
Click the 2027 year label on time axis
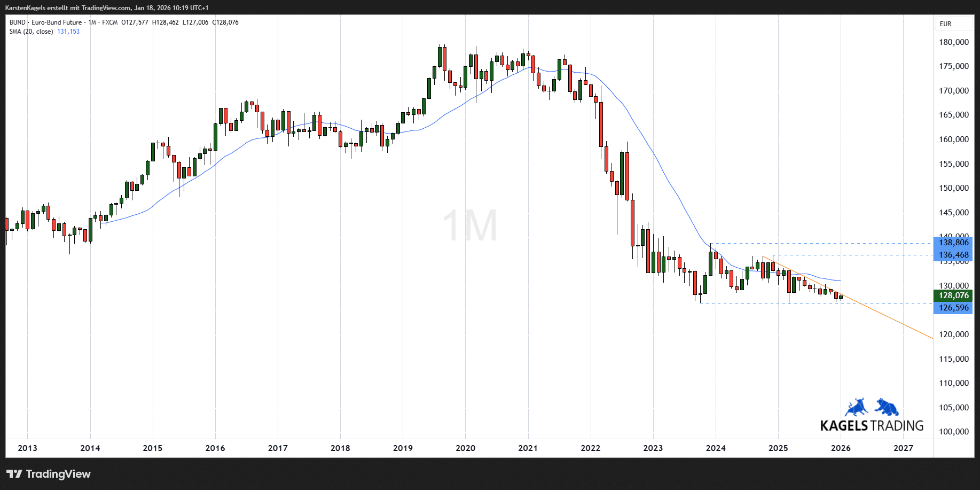tap(903, 448)
